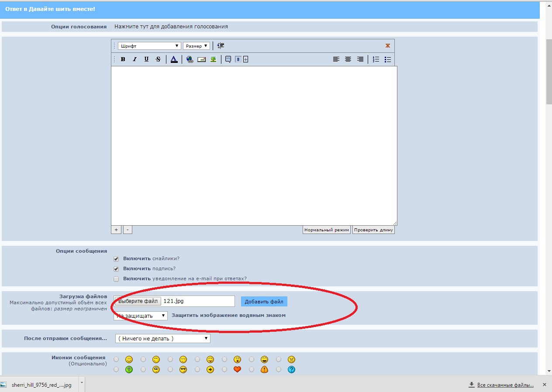
Task: Select the radio button for the laughing face icon
Action: (x=252, y=360)
